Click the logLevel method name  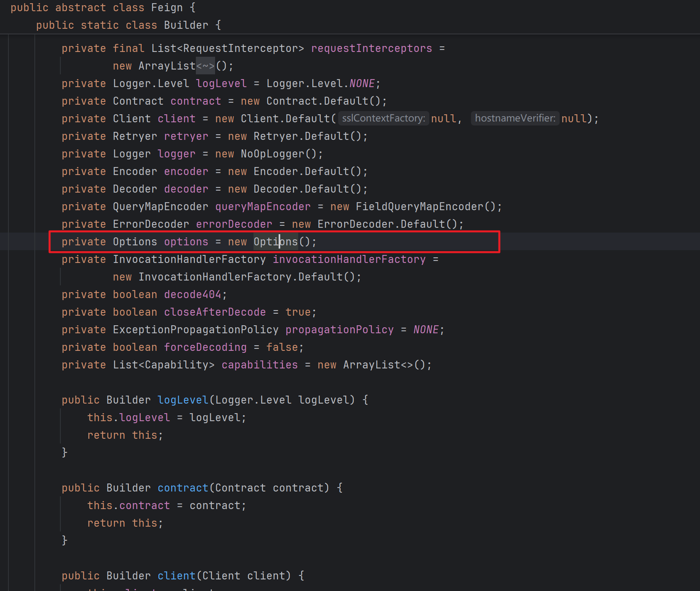click(183, 400)
